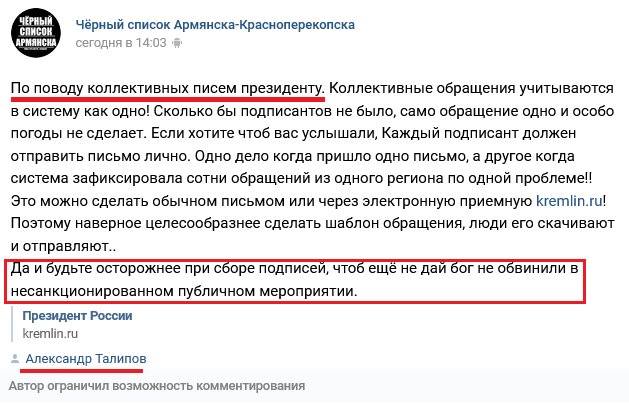The height and width of the screenshot is (409, 629).
Task: Open the Чёрный список Армянска group avatar
Action: click(36, 33)
